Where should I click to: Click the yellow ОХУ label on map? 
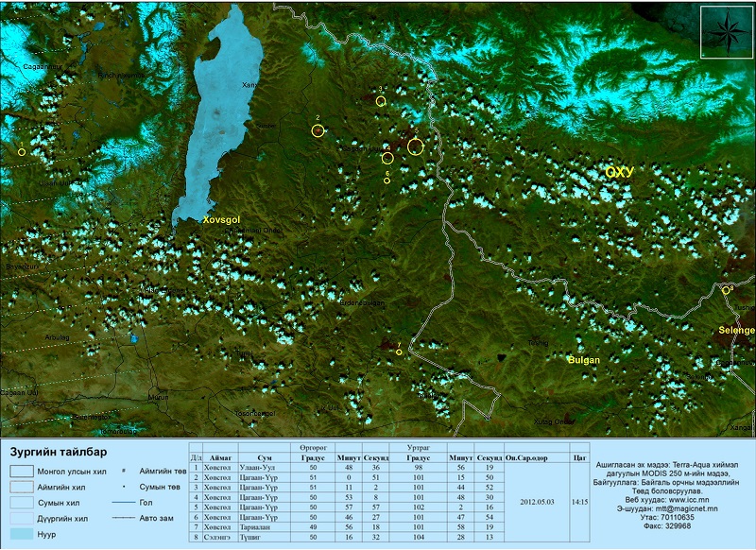point(619,171)
